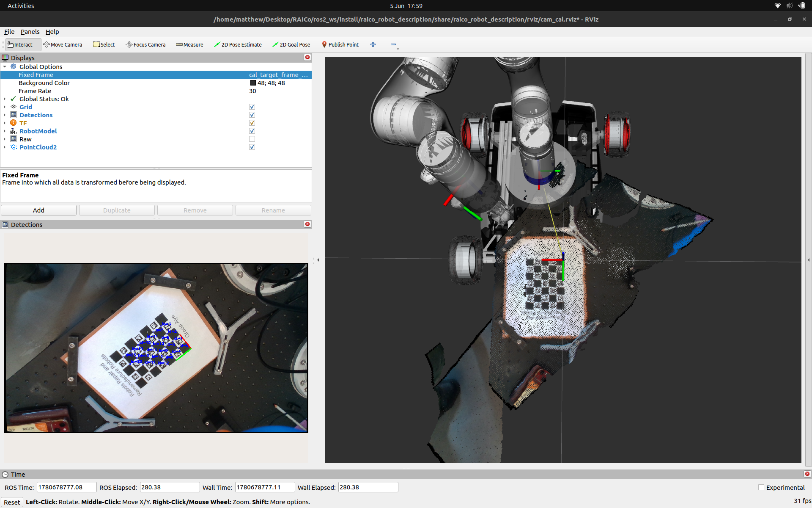Viewport: 812px width, 508px height.
Task: Close the Time panel
Action: click(807, 474)
